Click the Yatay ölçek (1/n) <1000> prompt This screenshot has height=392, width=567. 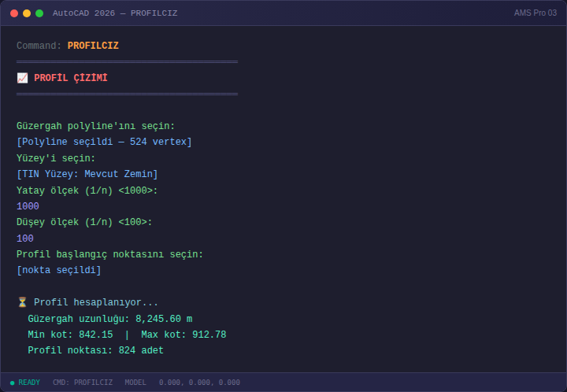(87, 190)
